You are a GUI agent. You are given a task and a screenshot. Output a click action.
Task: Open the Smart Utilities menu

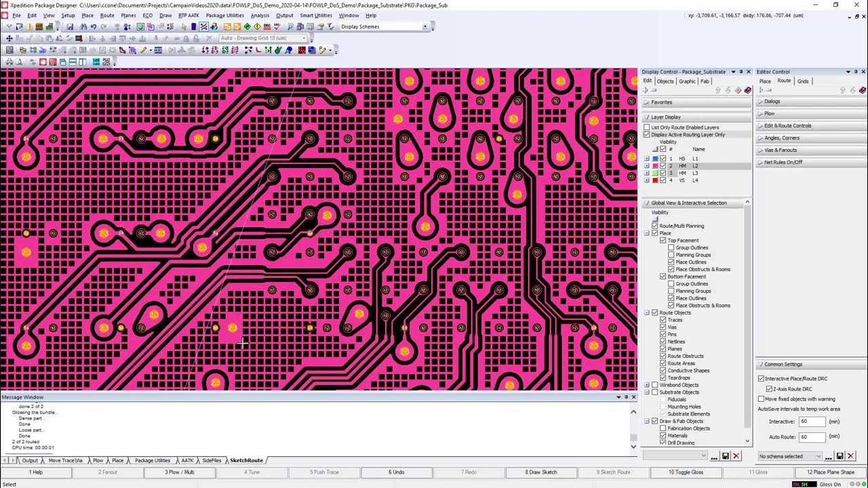point(316,15)
